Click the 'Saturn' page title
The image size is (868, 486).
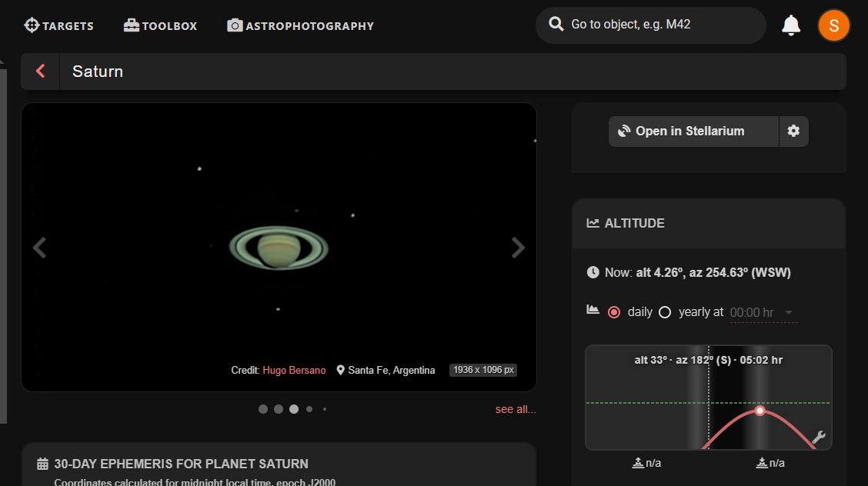[98, 72]
